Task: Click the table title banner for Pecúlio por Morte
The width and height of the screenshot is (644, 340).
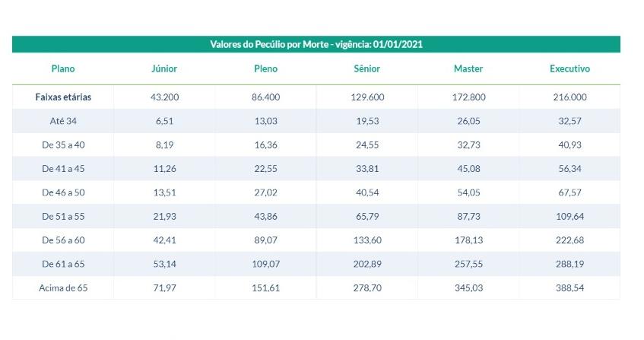Action: tap(316, 45)
